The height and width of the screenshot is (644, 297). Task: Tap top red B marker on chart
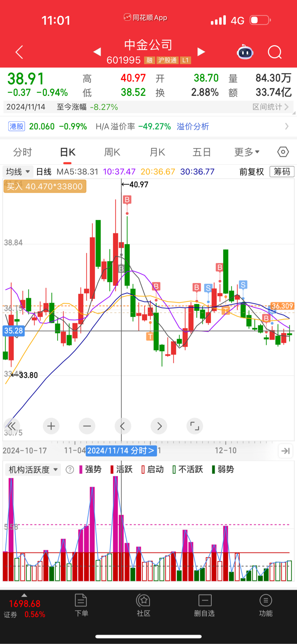tap(127, 200)
